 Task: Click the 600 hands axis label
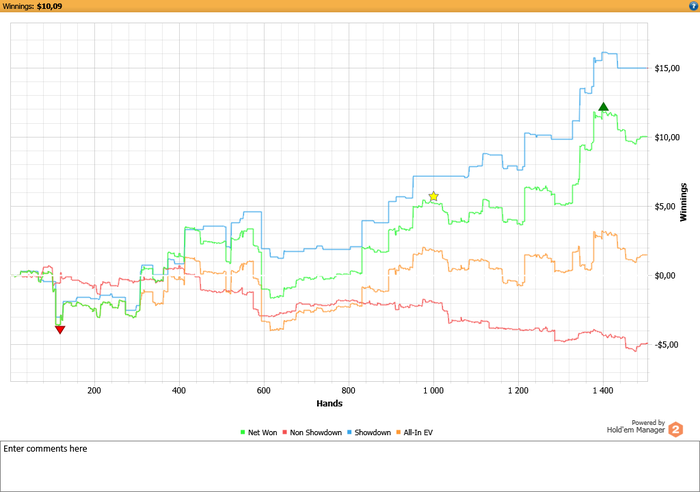tap(264, 391)
